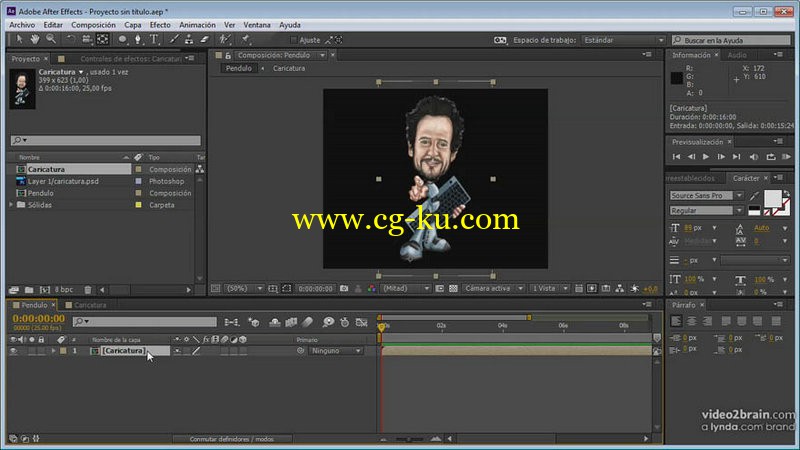
Task: Click the play button in Previsualización
Action: click(x=706, y=157)
